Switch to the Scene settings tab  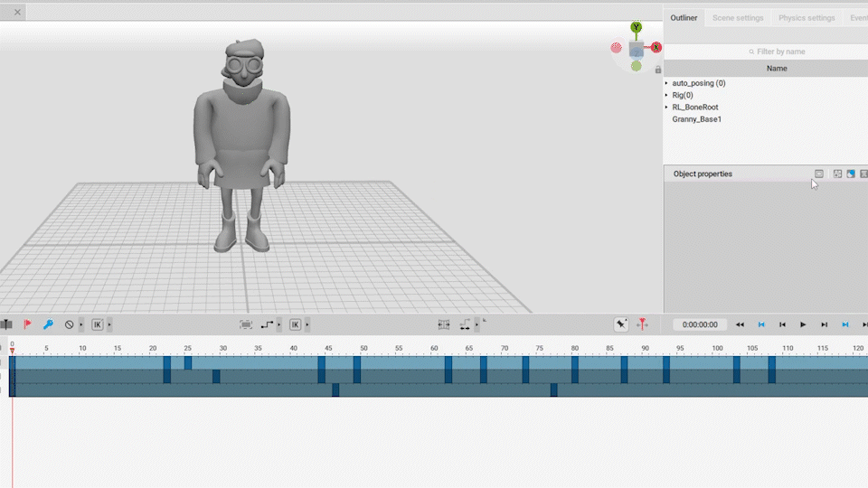[737, 18]
